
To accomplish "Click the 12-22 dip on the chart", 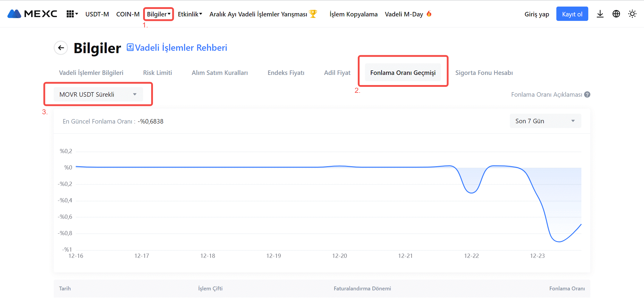I will 471,193.
